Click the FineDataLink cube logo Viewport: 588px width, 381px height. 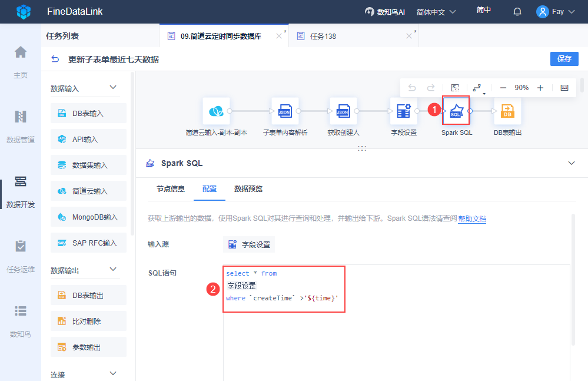pyautogui.click(x=24, y=12)
